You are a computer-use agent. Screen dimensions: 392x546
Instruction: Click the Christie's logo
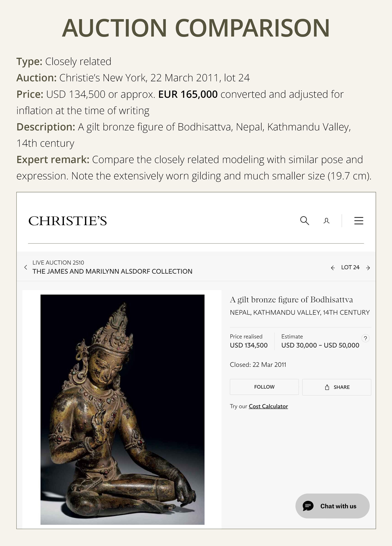click(68, 221)
